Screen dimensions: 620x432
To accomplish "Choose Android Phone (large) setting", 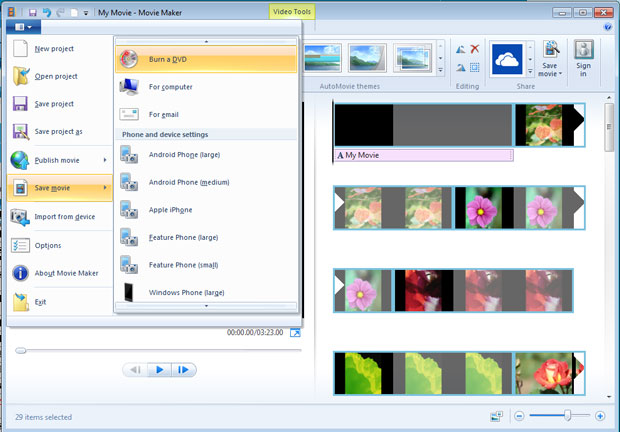I will [x=206, y=155].
